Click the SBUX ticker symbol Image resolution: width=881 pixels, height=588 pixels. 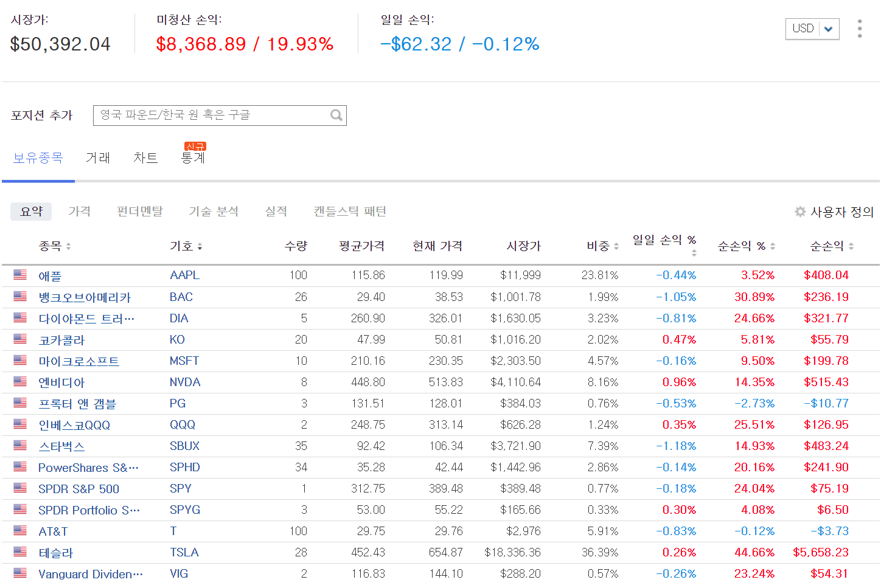click(184, 446)
